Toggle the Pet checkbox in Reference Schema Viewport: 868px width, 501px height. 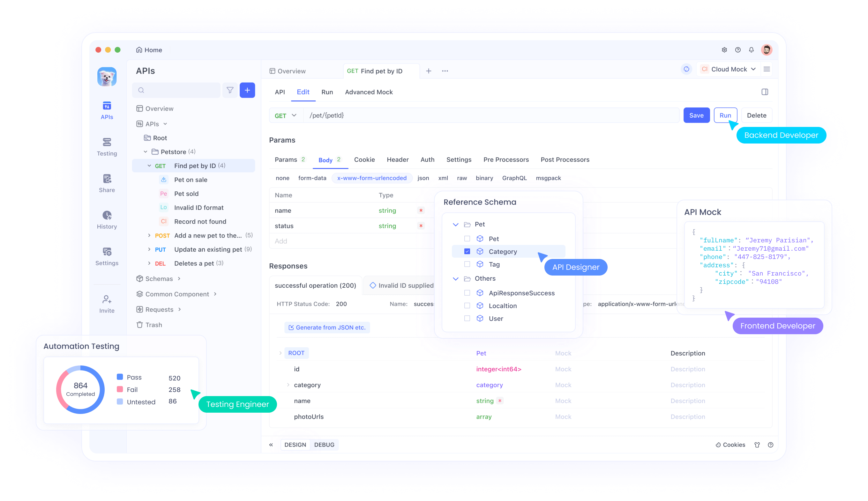click(x=467, y=239)
